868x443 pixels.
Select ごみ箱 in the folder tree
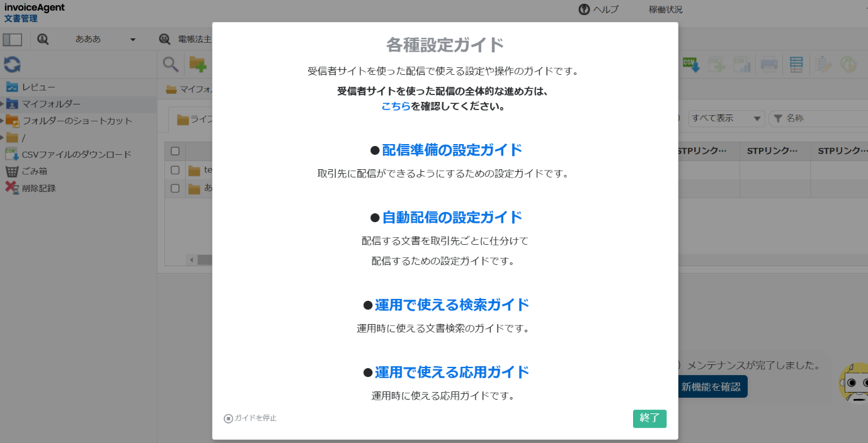click(x=34, y=171)
